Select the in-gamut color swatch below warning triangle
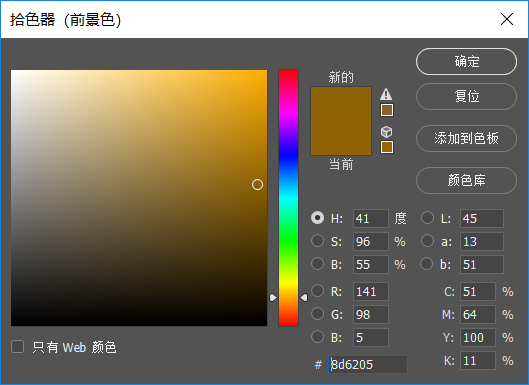529x385 pixels. [387, 110]
